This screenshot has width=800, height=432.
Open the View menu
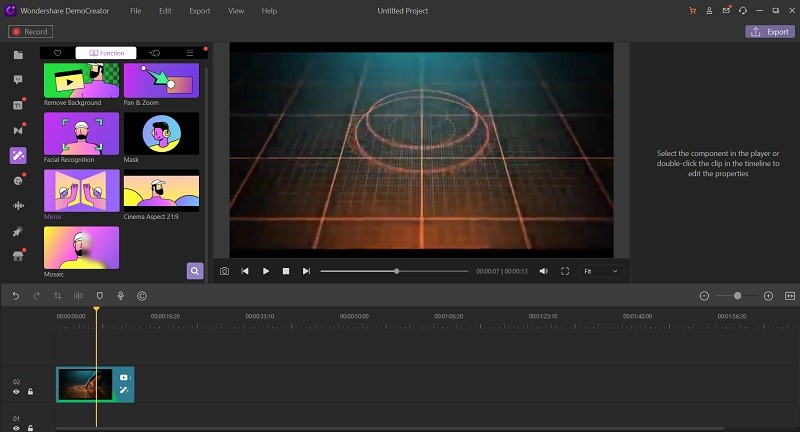tap(235, 10)
